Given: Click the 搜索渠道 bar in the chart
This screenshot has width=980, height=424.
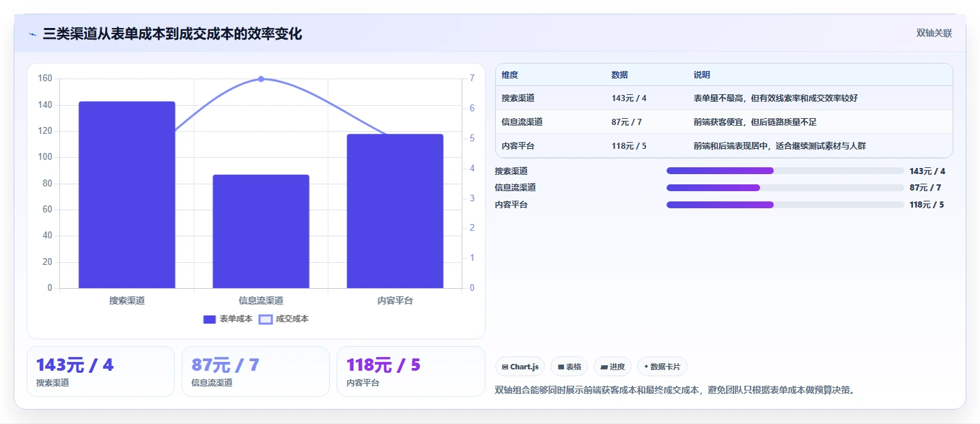Looking at the screenshot, I should (x=127, y=195).
